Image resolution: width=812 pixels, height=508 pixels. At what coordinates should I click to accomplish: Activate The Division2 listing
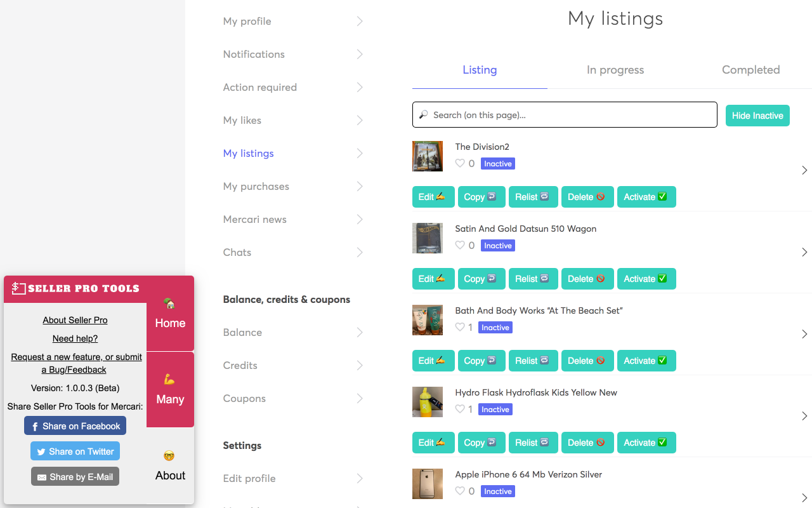click(646, 197)
